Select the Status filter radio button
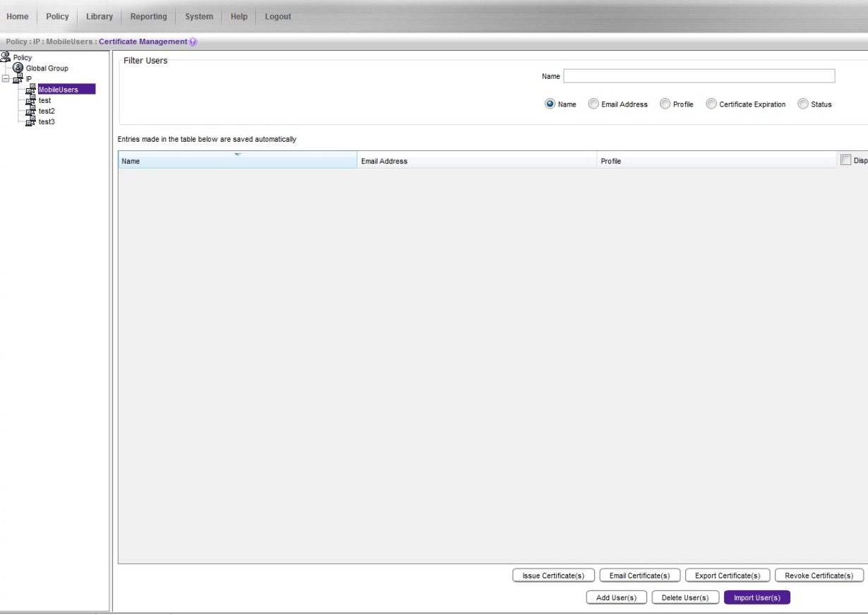868x615 pixels. pos(803,104)
